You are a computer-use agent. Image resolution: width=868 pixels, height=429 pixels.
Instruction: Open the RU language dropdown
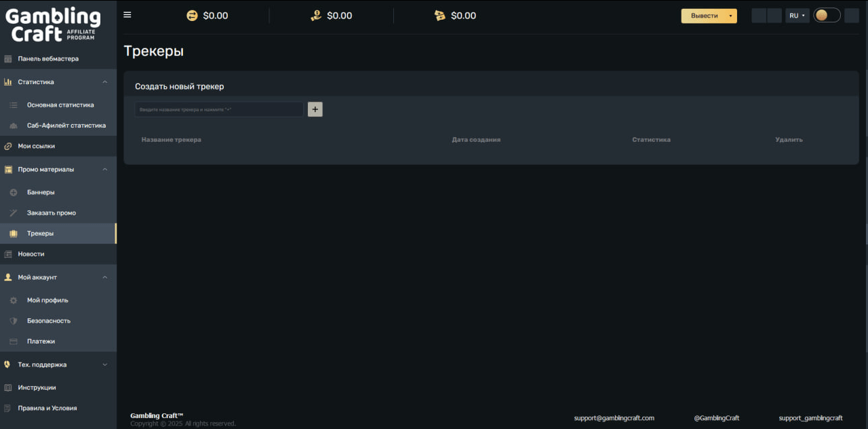point(797,16)
